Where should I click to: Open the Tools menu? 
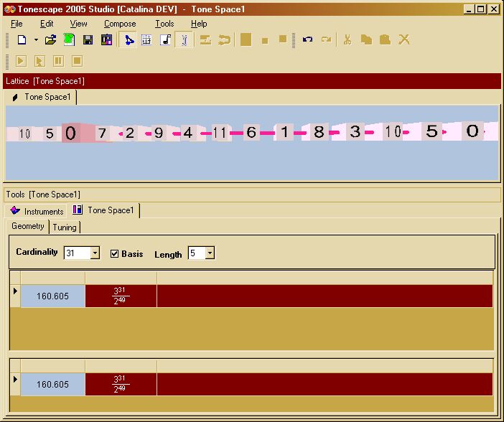click(164, 24)
